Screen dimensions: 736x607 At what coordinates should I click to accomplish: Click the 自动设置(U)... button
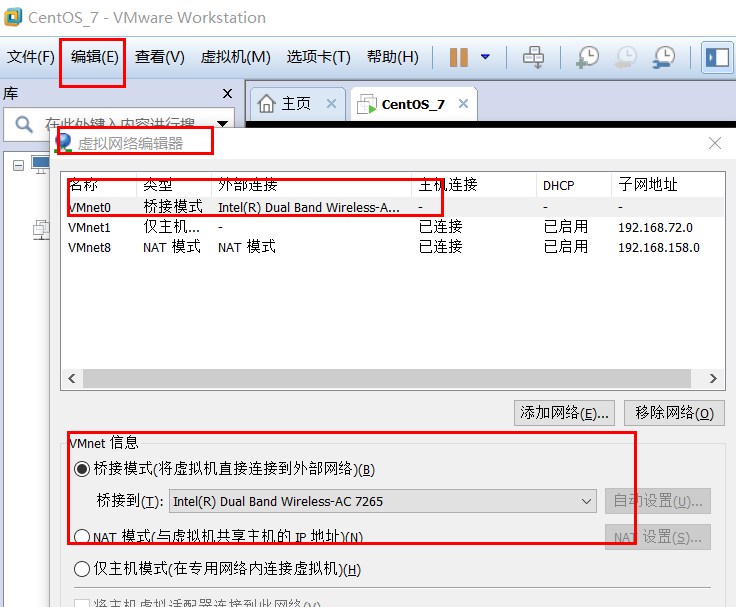point(658,501)
